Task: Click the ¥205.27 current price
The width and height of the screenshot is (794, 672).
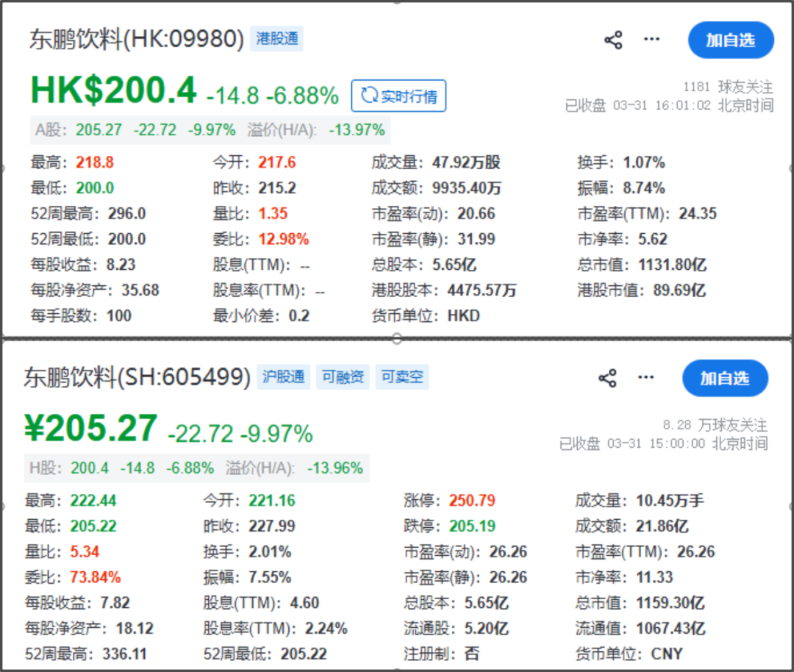Action: coord(91,429)
